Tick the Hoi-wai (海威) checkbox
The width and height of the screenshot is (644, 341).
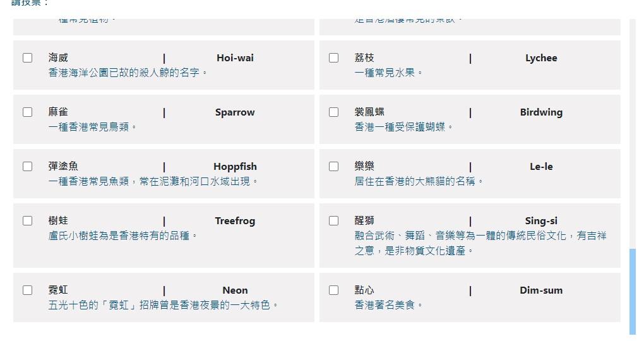click(x=28, y=58)
